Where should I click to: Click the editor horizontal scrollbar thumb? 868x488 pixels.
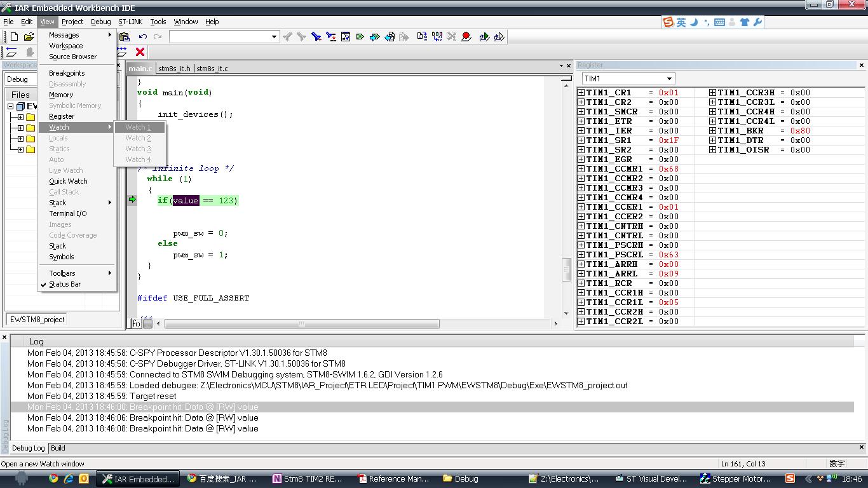(x=302, y=323)
